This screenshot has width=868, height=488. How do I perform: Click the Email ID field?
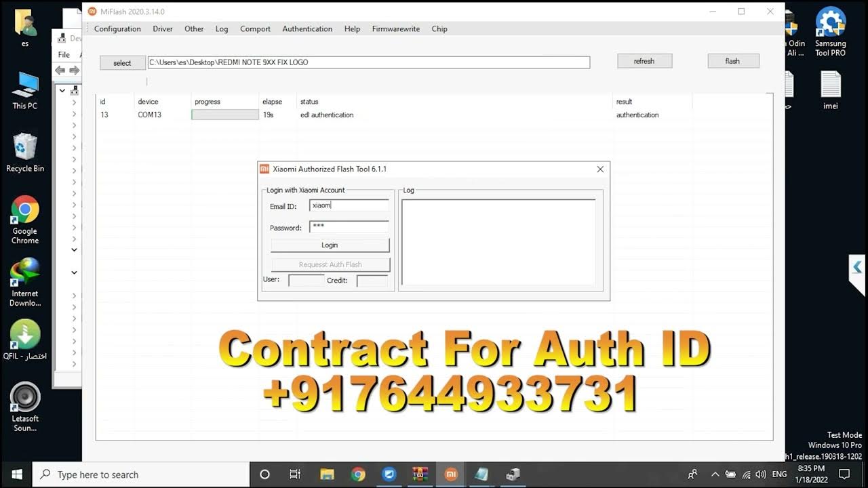pos(349,205)
